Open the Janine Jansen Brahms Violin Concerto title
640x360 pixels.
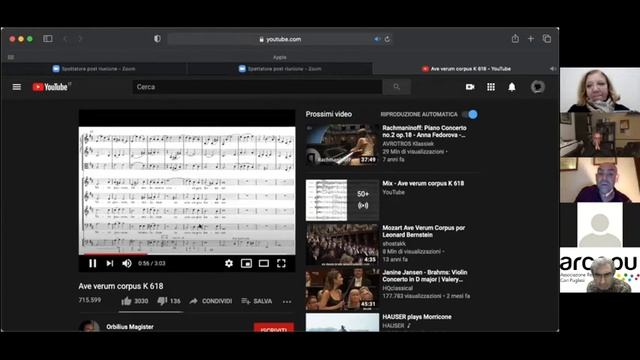click(425, 276)
